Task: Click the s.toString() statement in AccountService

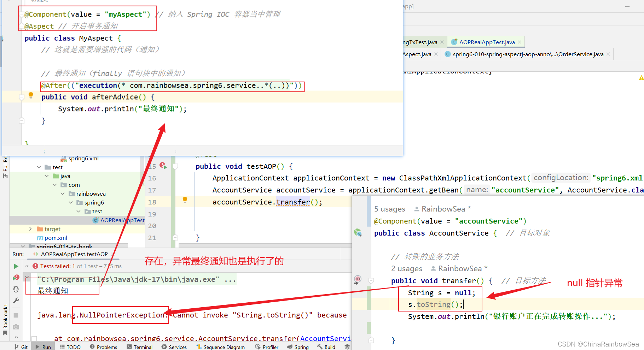Action: (x=435, y=304)
